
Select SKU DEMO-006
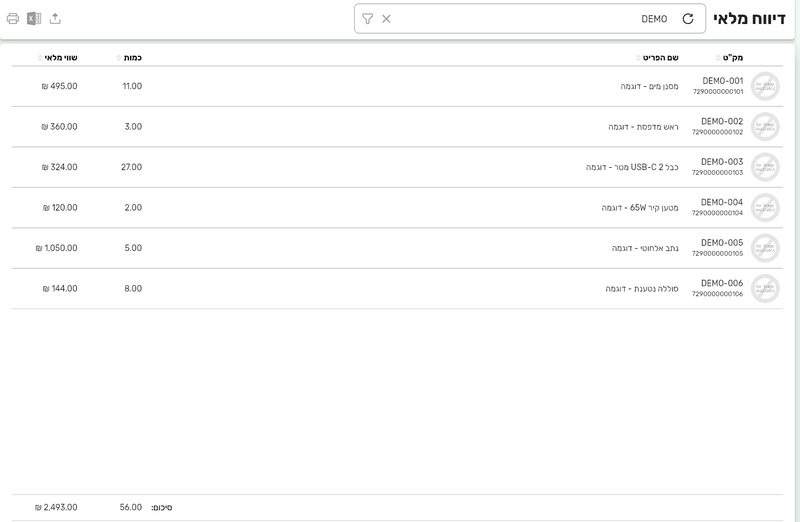(x=722, y=283)
